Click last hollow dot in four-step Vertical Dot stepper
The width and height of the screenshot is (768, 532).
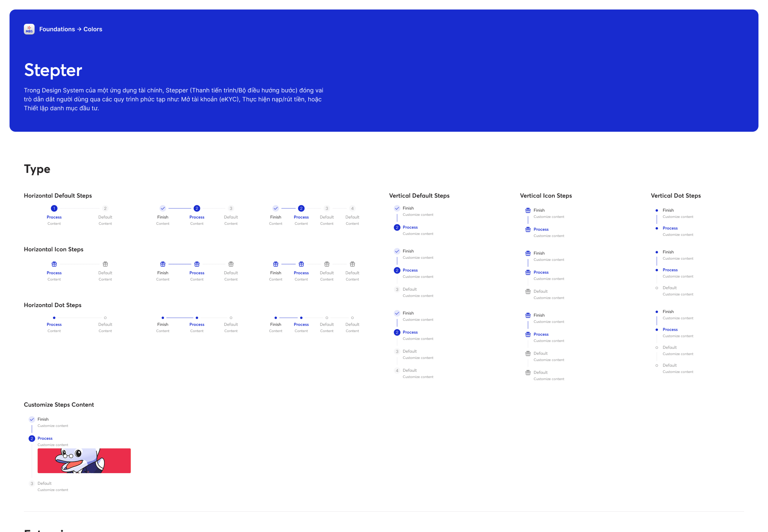(657, 365)
